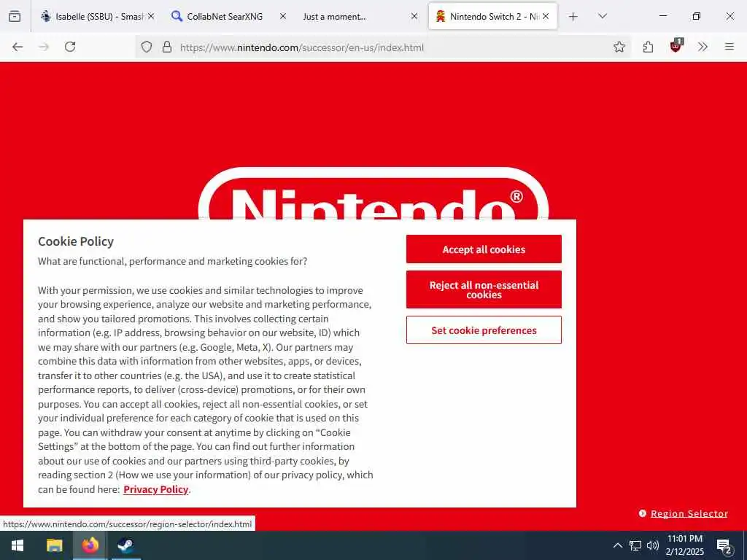Click the Cookie Policy heading
This screenshot has width=747, height=560.
point(76,241)
